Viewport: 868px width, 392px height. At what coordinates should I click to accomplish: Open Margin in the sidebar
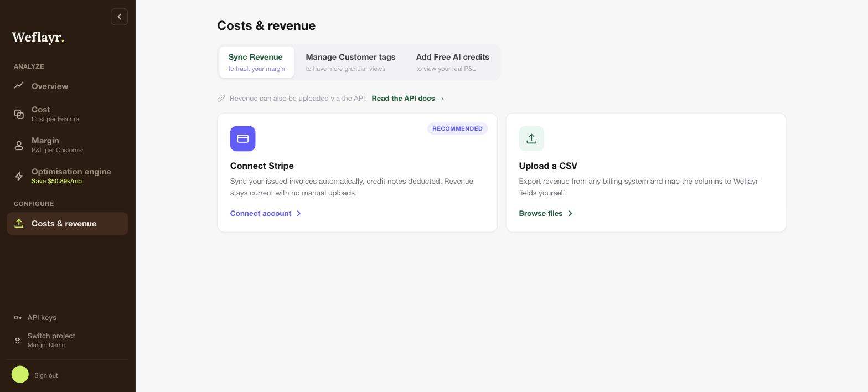coord(67,145)
